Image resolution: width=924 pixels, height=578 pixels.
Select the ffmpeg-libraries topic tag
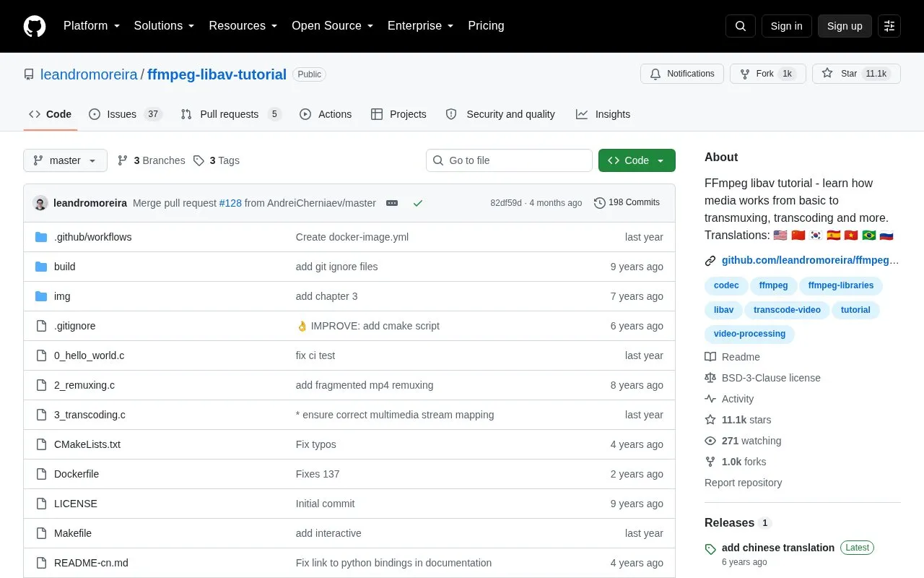(841, 285)
